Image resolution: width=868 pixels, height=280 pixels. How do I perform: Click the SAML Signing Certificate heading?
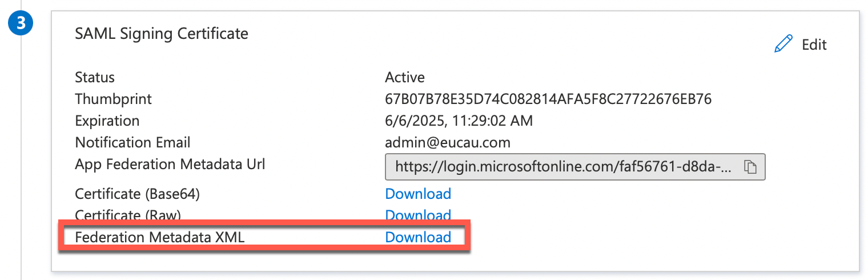(x=162, y=34)
